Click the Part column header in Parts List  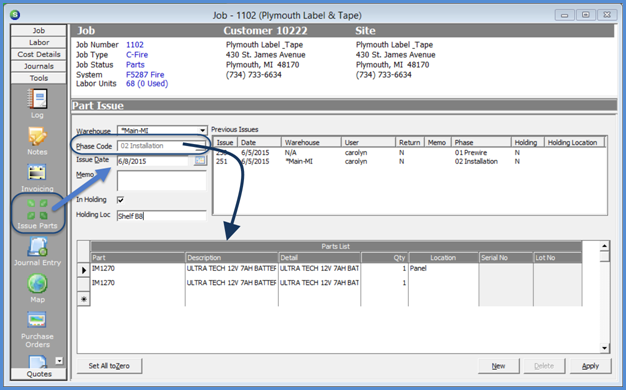coord(138,257)
